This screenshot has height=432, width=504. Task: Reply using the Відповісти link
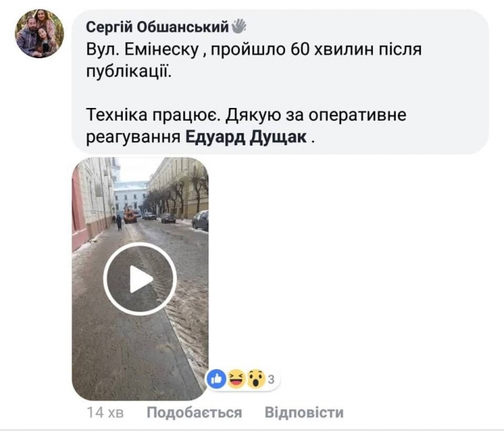[304, 413]
